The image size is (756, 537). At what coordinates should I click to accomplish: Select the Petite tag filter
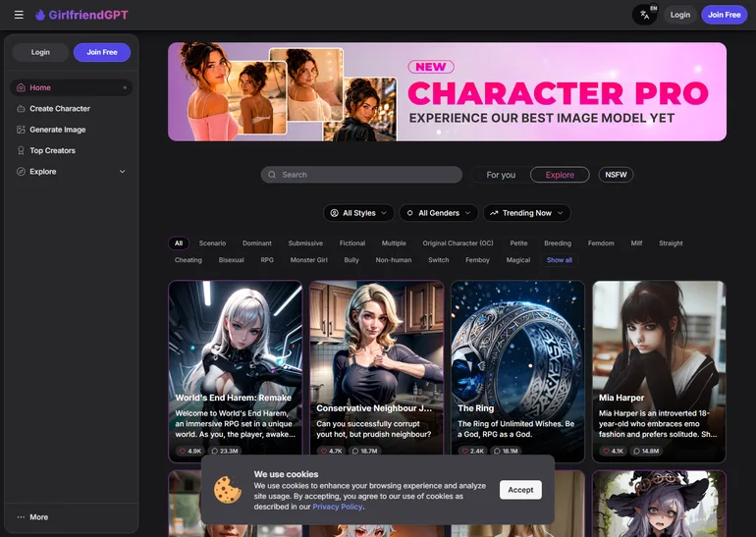coord(518,243)
